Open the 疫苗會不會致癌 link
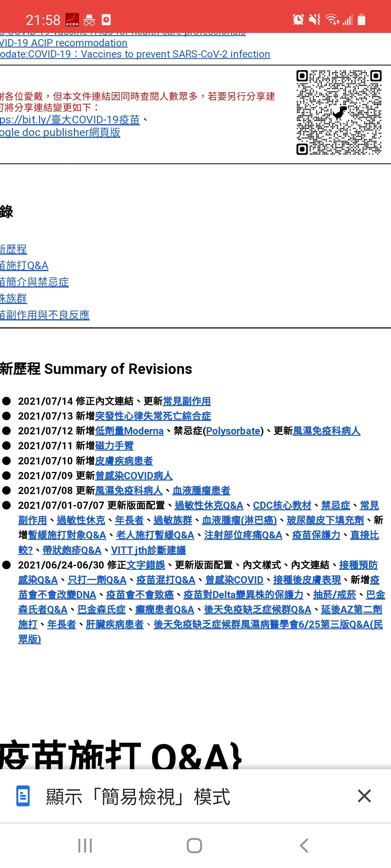This screenshot has width=391, height=868. 140,595
